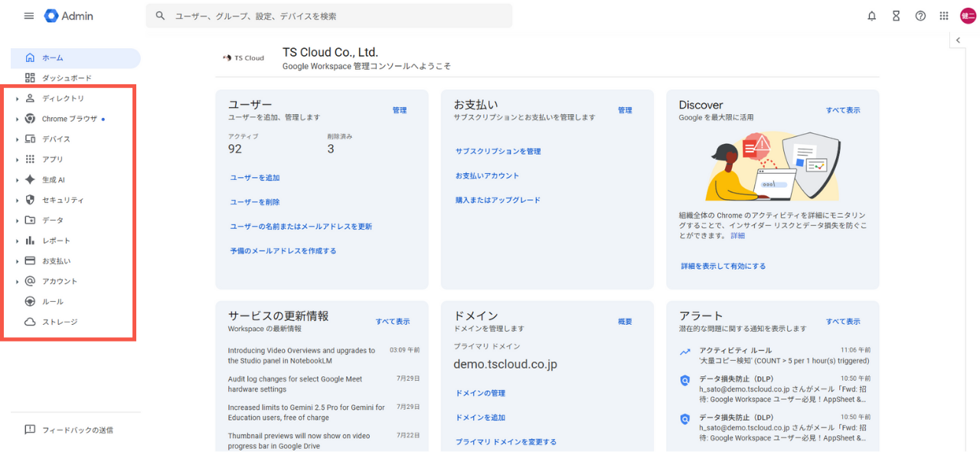The image size is (980, 452).
Task: Open the tasks hourglass icon
Action: click(x=896, y=15)
